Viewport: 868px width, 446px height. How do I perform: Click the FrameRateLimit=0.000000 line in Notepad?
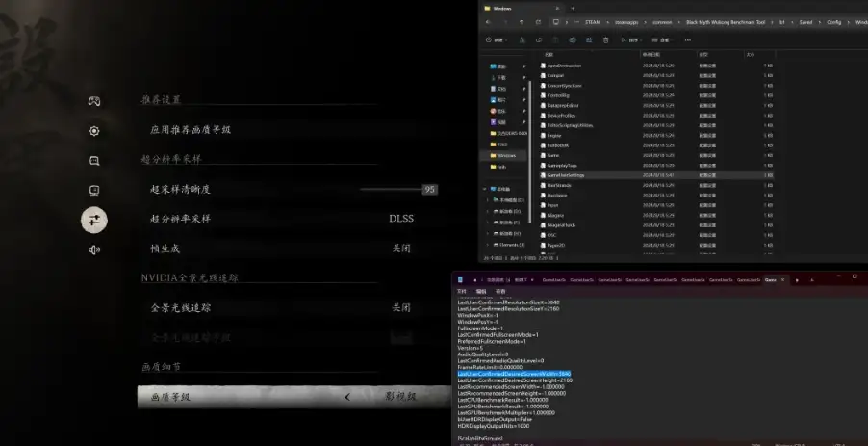pyautogui.click(x=490, y=367)
